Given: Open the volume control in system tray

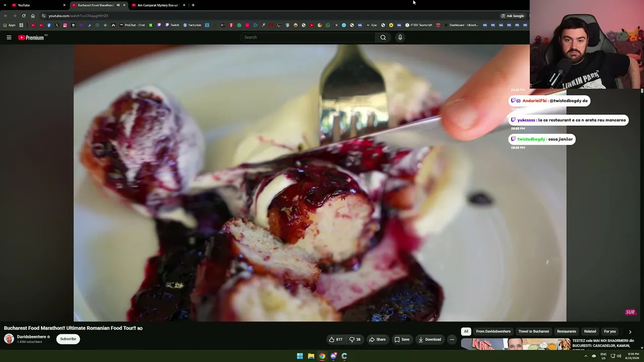Looking at the screenshot, I should point(619,356).
